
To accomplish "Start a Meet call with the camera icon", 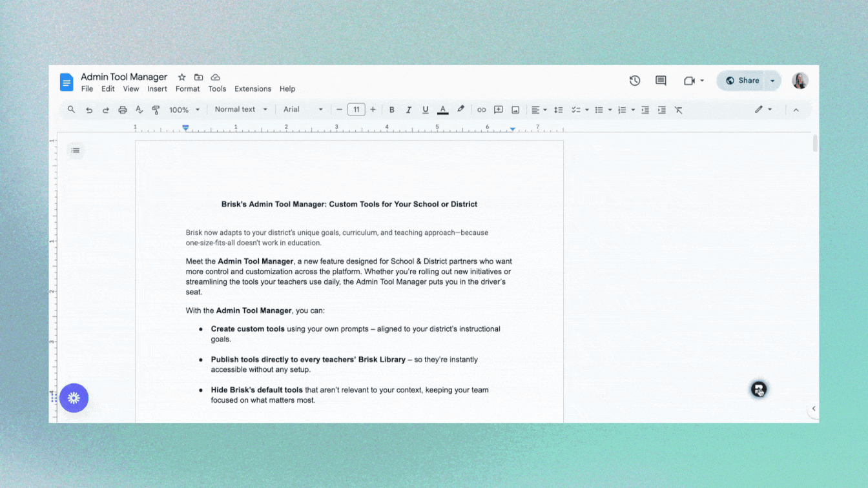I will click(689, 81).
